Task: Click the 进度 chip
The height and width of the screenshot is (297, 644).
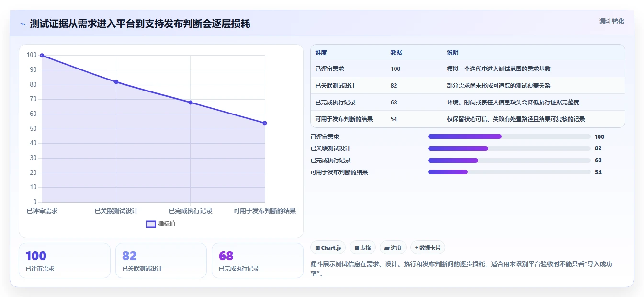Action: [393, 248]
